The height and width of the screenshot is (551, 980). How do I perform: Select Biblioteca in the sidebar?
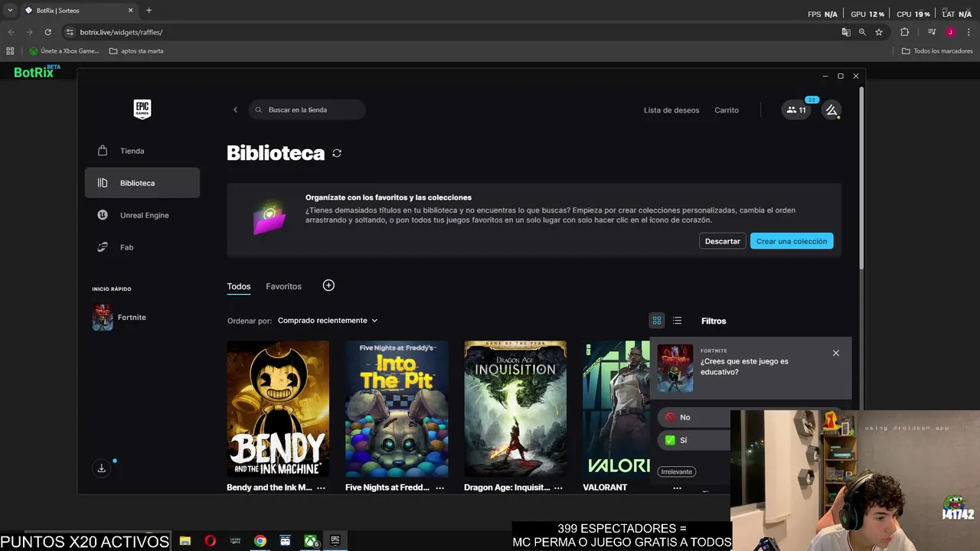[142, 183]
